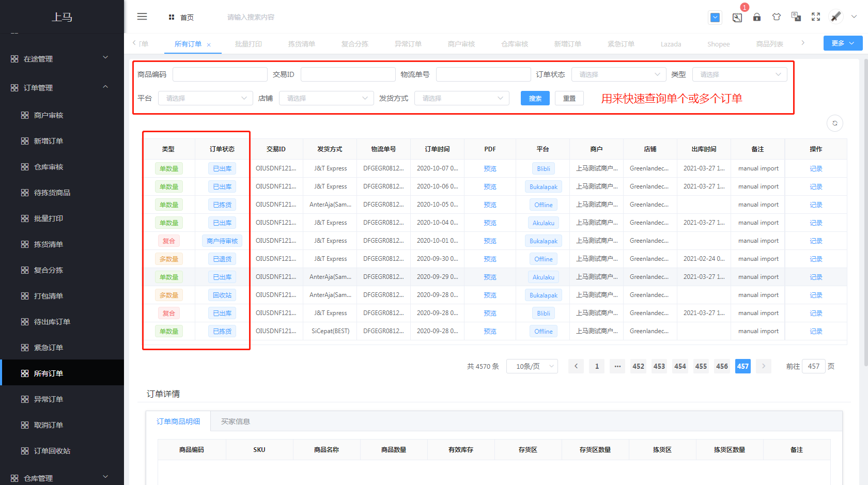Image resolution: width=868 pixels, height=485 pixels.
Task: Click the 物流单号 input field
Action: click(484, 74)
